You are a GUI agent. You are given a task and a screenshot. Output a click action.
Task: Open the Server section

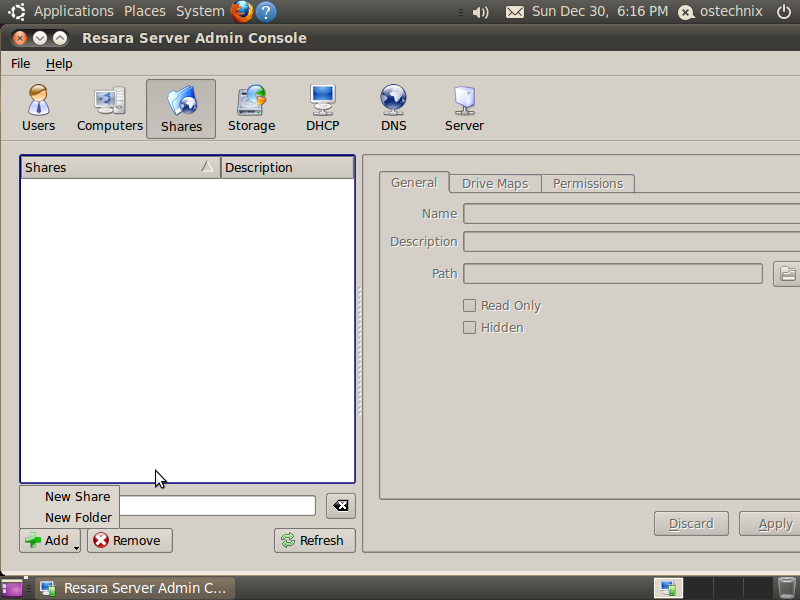[464, 108]
